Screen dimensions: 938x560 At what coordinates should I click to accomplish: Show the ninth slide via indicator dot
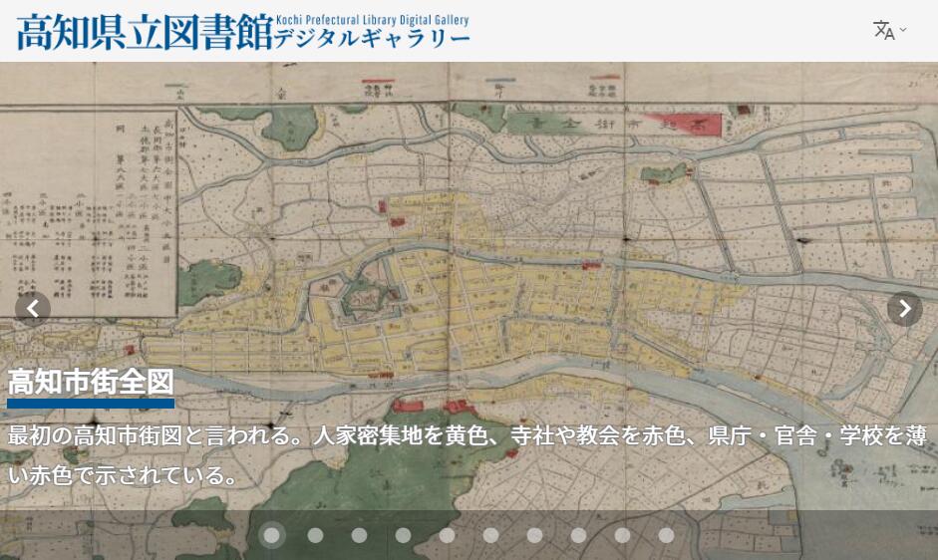click(x=622, y=535)
